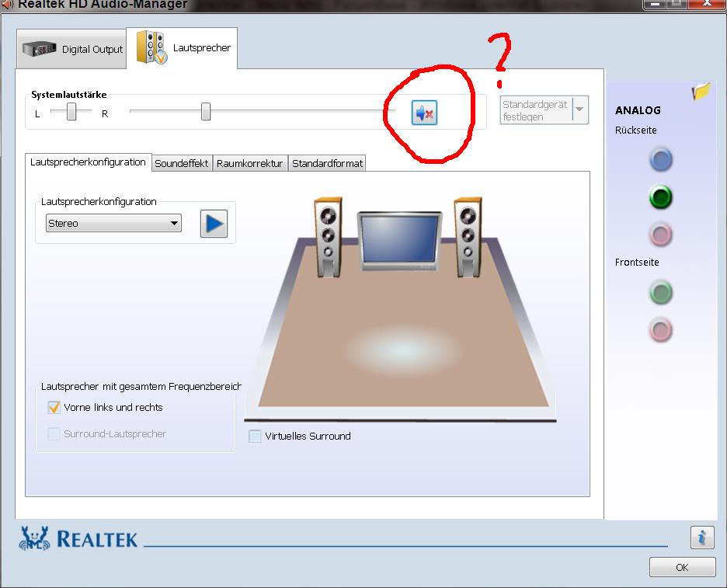Click the Frontseite label
Viewport: 727px width, 588px height.
point(637,263)
